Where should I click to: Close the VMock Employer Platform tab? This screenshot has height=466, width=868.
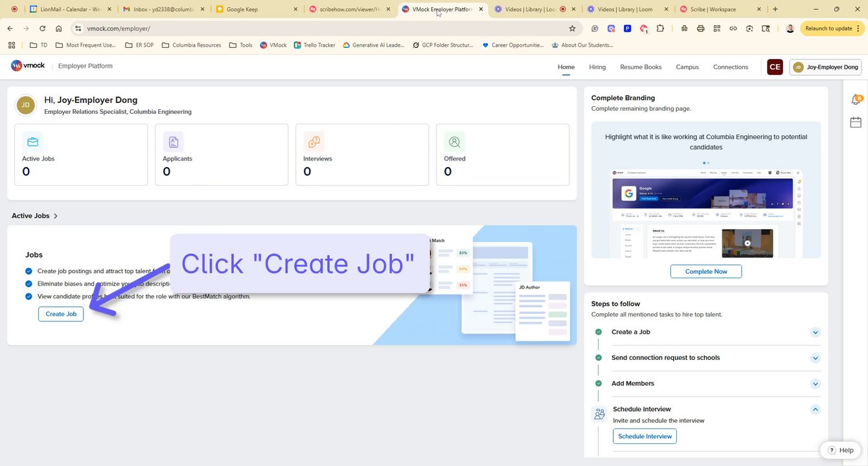(481, 9)
